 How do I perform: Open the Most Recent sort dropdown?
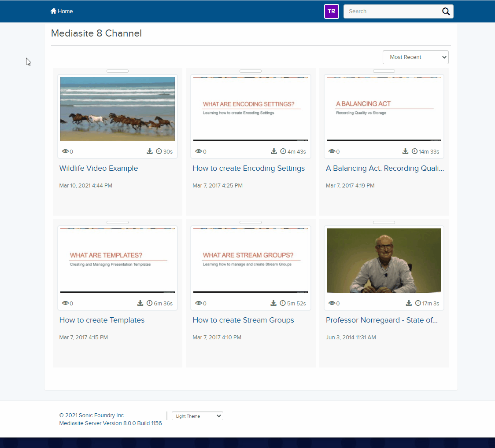(x=415, y=57)
